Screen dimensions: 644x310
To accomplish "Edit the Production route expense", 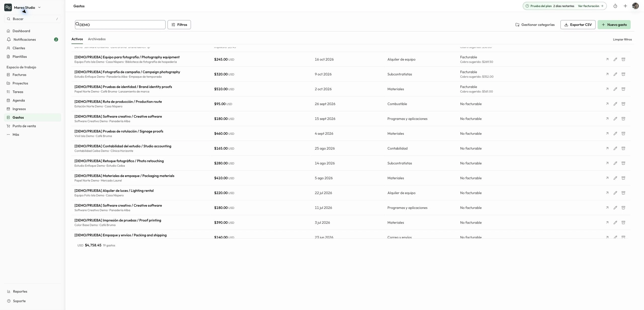I will (x=615, y=104).
